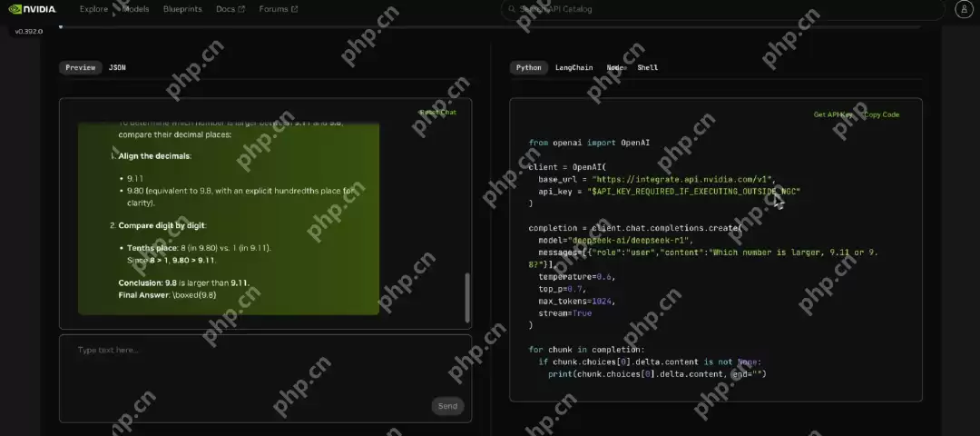Show the Node code sample
This screenshot has height=436, width=980.
point(615,67)
